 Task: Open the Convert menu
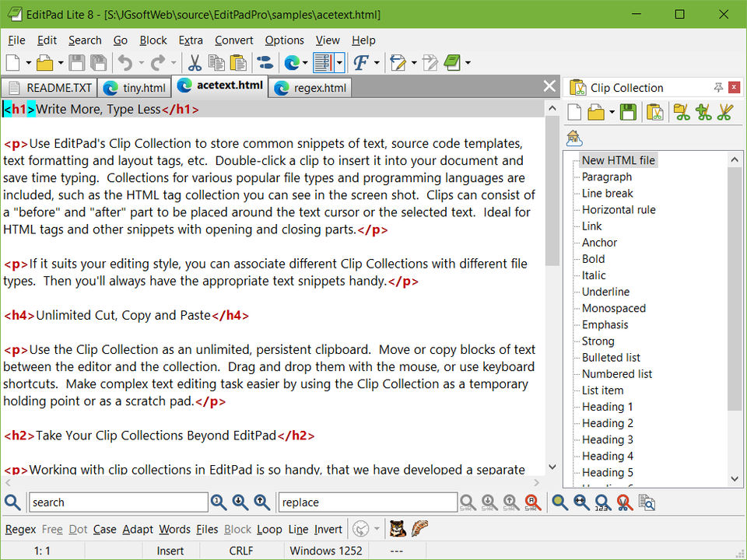coord(234,40)
